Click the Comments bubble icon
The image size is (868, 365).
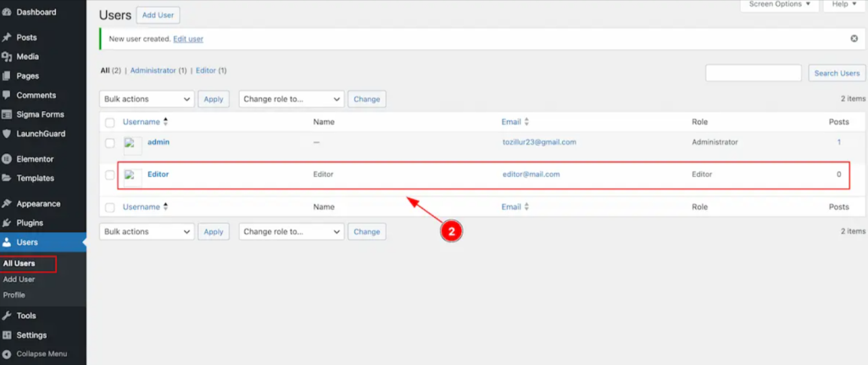pos(7,95)
